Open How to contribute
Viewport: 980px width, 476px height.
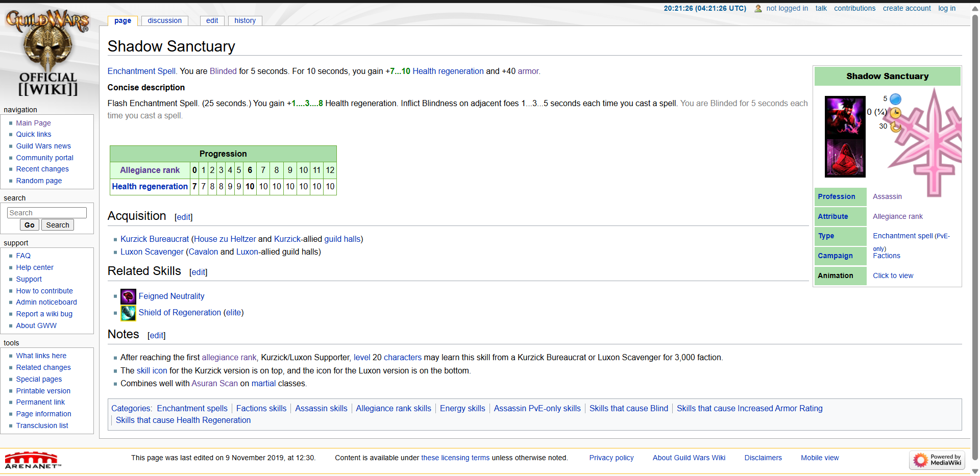pos(44,291)
